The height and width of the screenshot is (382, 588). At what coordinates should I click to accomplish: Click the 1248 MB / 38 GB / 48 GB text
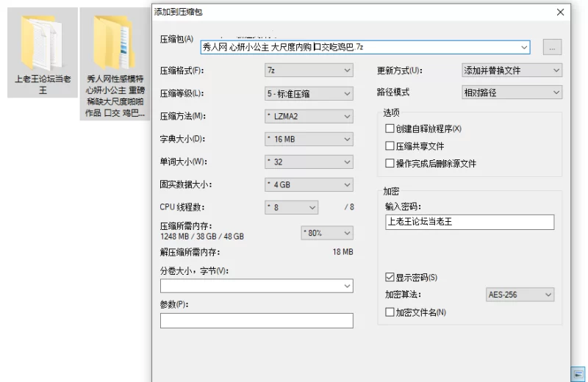click(x=202, y=237)
